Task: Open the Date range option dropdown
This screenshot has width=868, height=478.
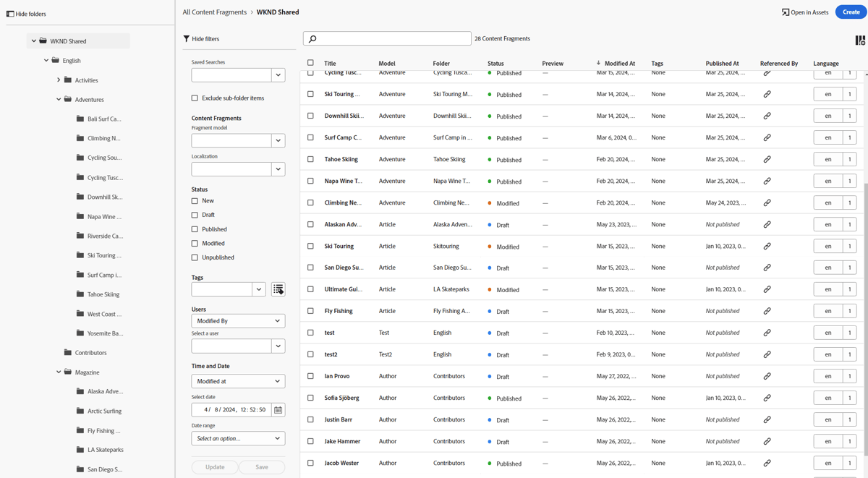Action: point(237,438)
